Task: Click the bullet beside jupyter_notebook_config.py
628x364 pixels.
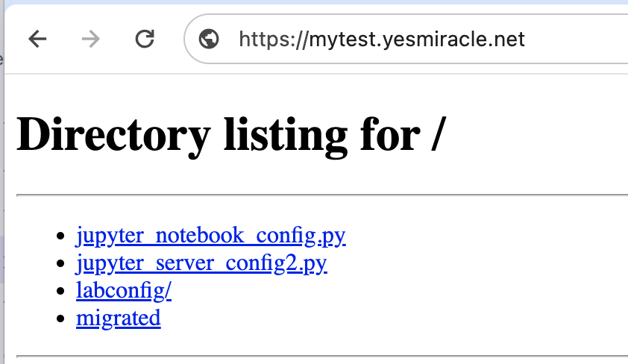Action: pyautogui.click(x=61, y=237)
